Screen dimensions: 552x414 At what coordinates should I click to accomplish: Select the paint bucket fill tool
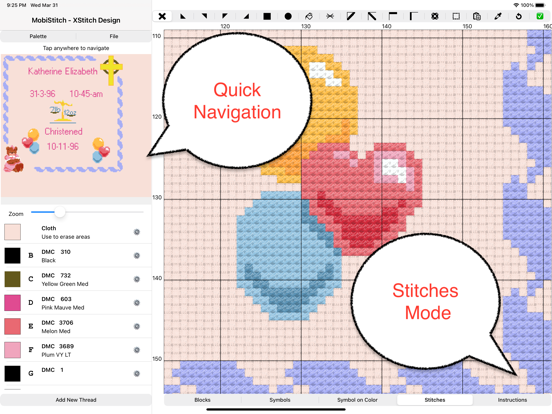(x=309, y=16)
